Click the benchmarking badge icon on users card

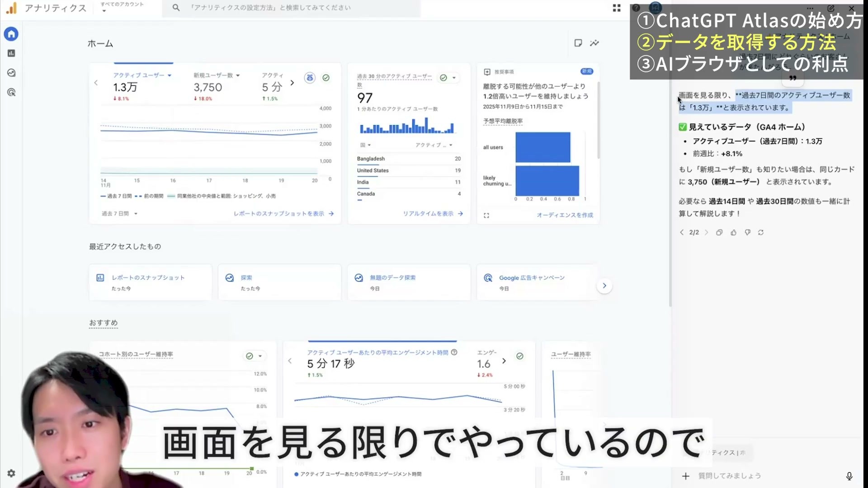click(x=310, y=78)
